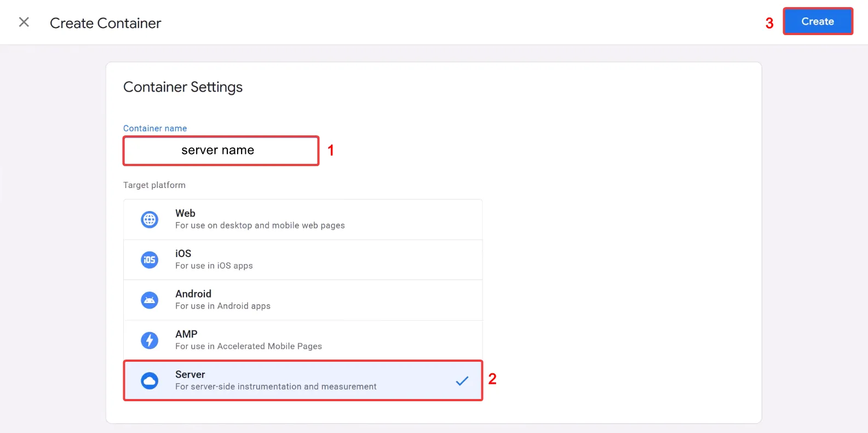This screenshot has width=868, height=433.
Task: Click the server-side instrumentation description text
Action: coord(275,386)
